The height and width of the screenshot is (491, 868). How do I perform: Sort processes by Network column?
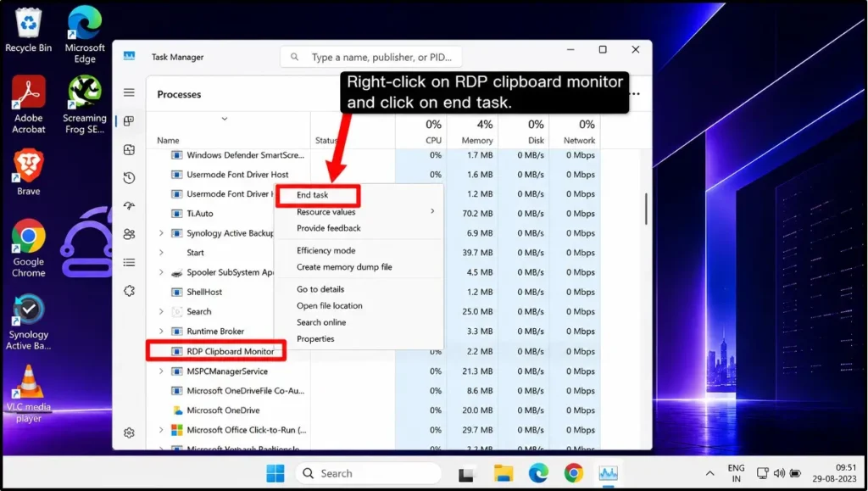click(x=575, y=131)
